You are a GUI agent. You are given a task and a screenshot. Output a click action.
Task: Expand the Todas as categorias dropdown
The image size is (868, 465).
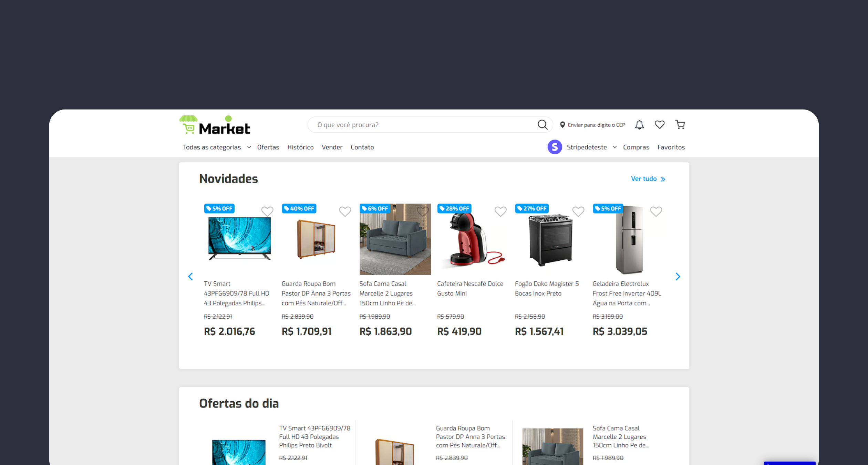pos(216,147)
